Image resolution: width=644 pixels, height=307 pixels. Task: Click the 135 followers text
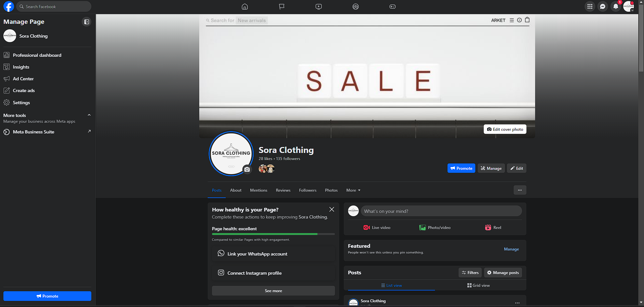288,159
